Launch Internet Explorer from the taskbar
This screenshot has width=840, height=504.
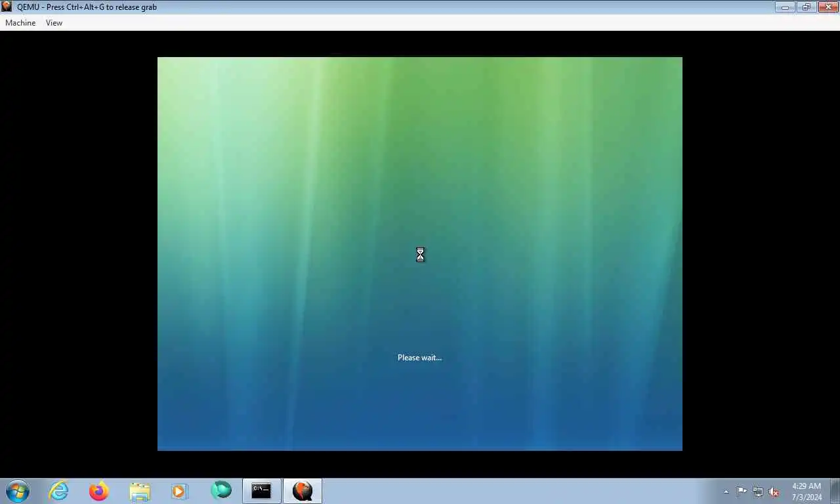[x=58, y=491]
